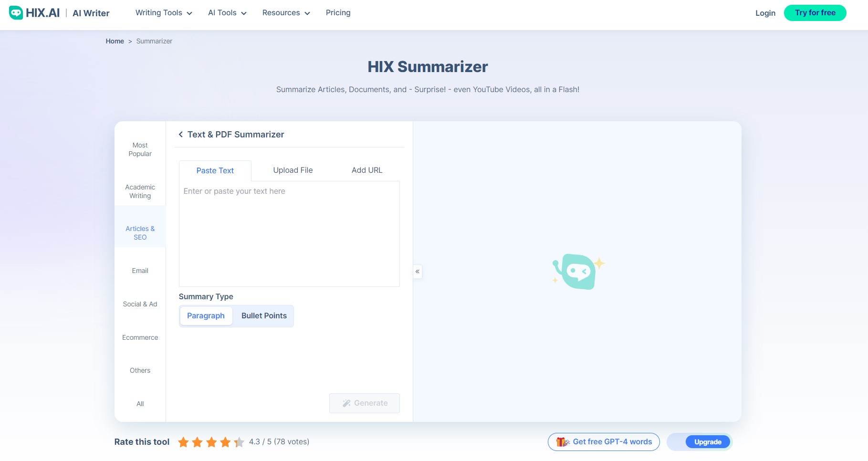Expand the Resources dropdown
The height and width of the screenshot is (461, 868).
(281, 13)
